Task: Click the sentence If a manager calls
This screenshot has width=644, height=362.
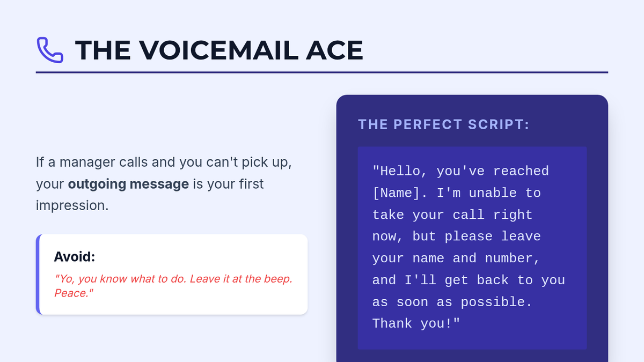Action: [x=164, y=162]
